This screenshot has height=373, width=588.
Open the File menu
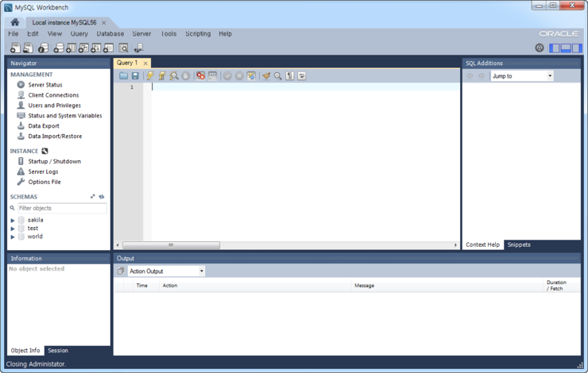(14, 33)
